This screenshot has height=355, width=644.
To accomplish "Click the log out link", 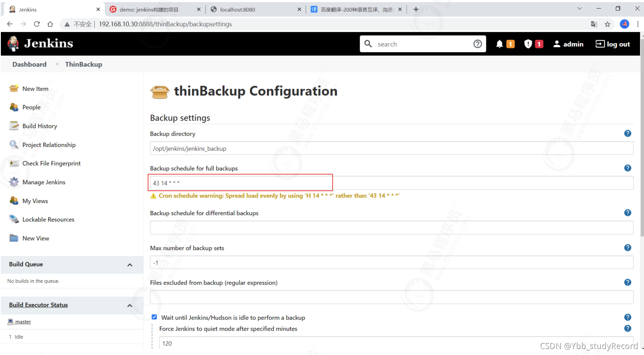I will coord(618,44).
